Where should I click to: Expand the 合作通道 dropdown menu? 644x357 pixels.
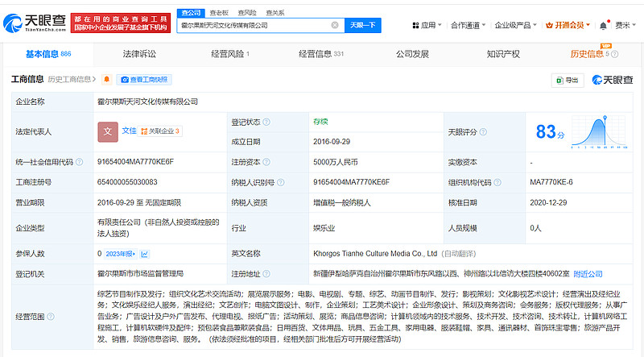468,26
